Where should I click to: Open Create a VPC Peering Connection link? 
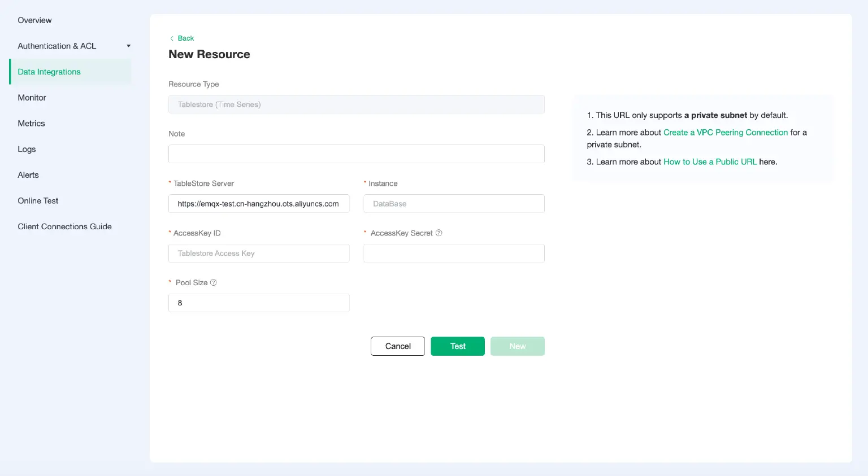pos(725,132)
